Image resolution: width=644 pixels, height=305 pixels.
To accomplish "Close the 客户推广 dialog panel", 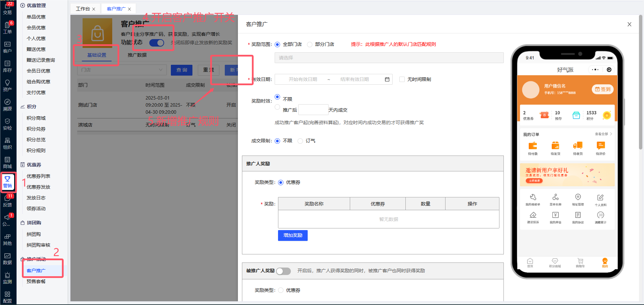I will coord(629,24).
